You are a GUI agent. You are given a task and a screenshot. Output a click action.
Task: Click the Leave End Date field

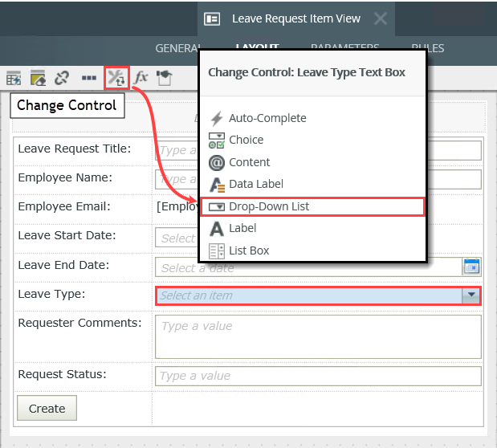coord(318,267)
